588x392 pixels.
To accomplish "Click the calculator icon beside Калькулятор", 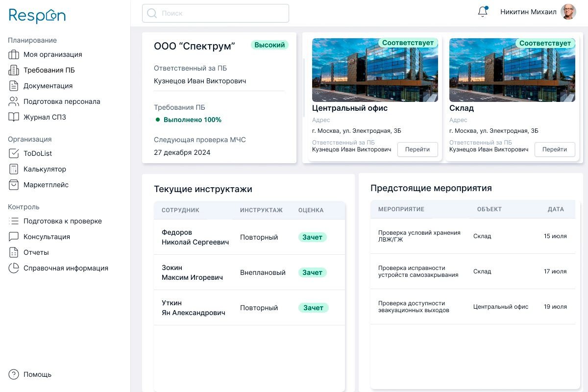I will click(x=14, y=169).
